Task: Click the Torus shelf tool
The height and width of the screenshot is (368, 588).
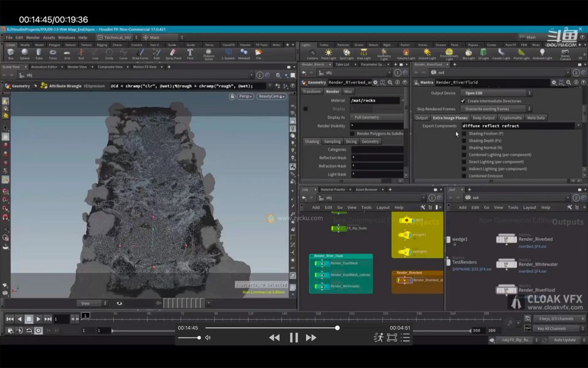Action: (x=53, y=53)
